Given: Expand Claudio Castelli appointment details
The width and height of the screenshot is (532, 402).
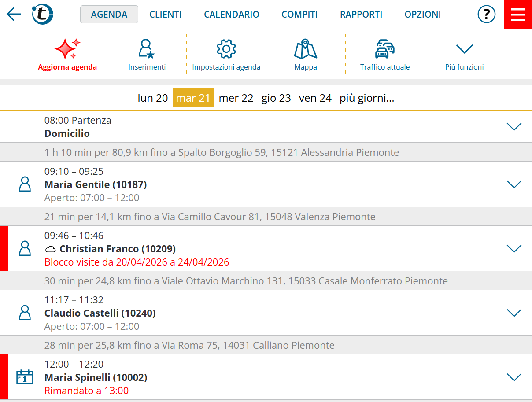Looking at the screenshot, I should pos(514,313).
